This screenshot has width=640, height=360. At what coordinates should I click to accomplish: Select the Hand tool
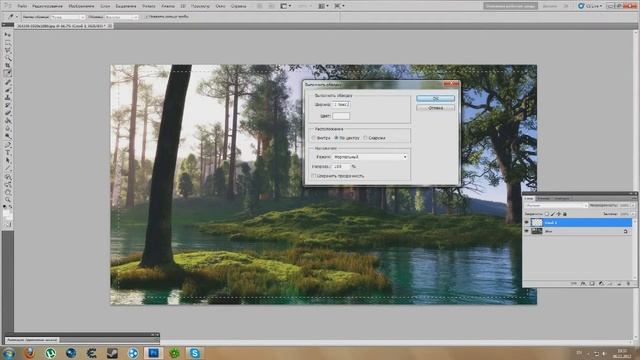8,192
